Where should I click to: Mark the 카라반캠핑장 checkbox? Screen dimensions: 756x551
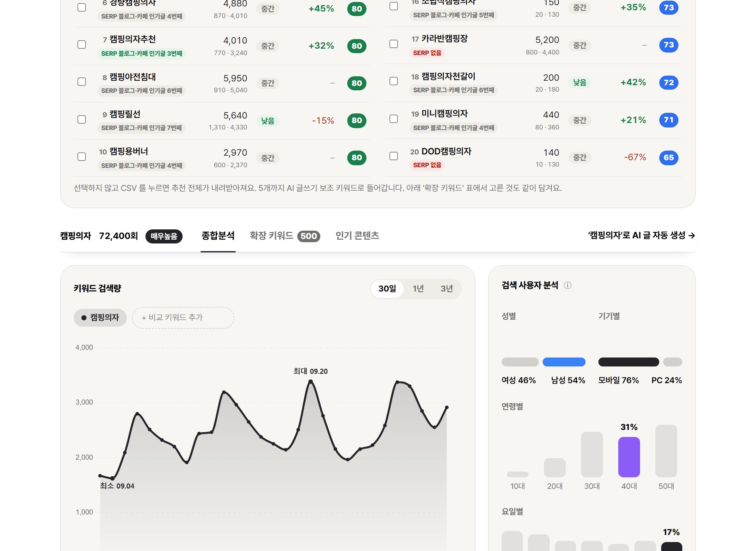[x=393, y=44]
